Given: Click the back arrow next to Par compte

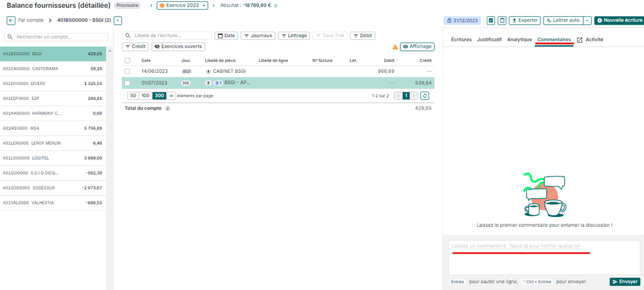Looking at the screenshot, I should (11, 21).
